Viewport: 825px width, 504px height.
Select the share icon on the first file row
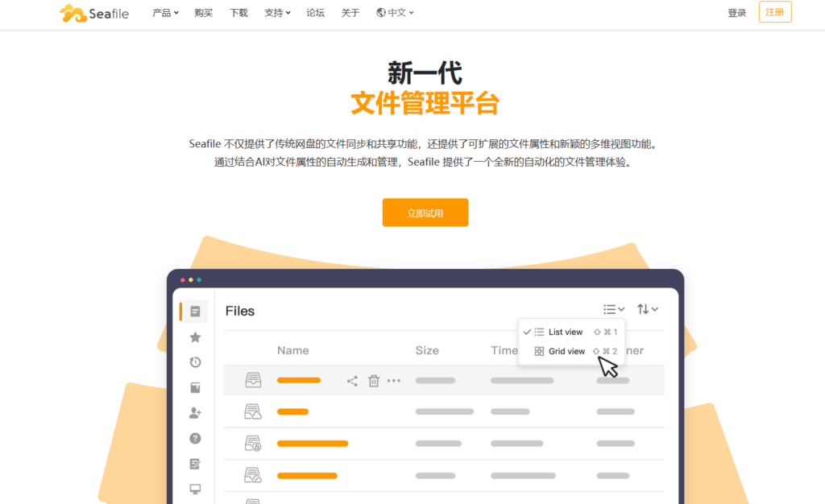(x=352, y=380)
